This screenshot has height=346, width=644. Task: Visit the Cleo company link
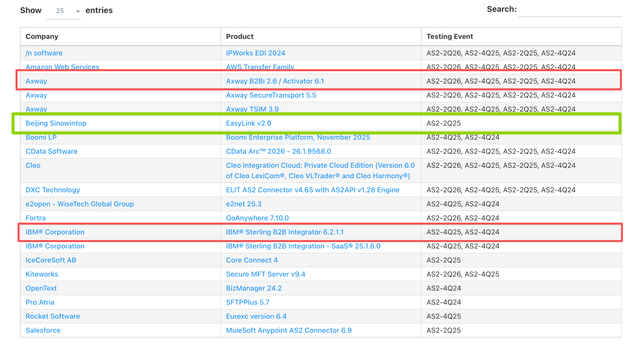33,165
